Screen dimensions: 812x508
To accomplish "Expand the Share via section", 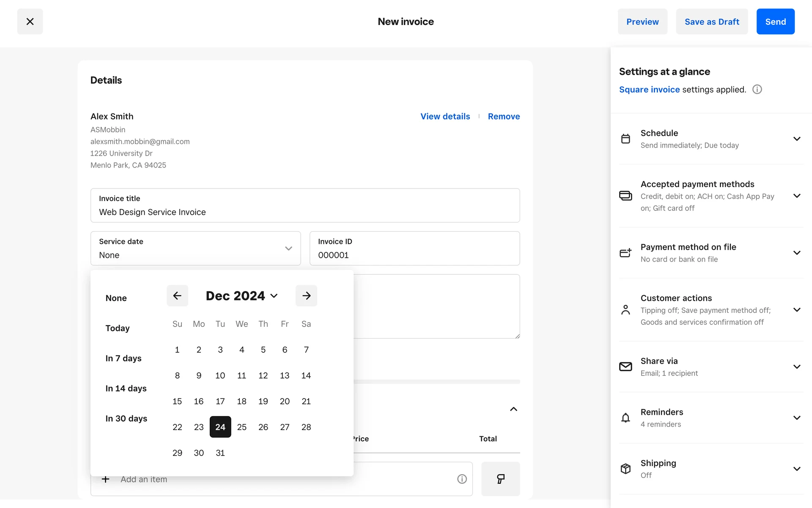I will [x=797, y=367].
